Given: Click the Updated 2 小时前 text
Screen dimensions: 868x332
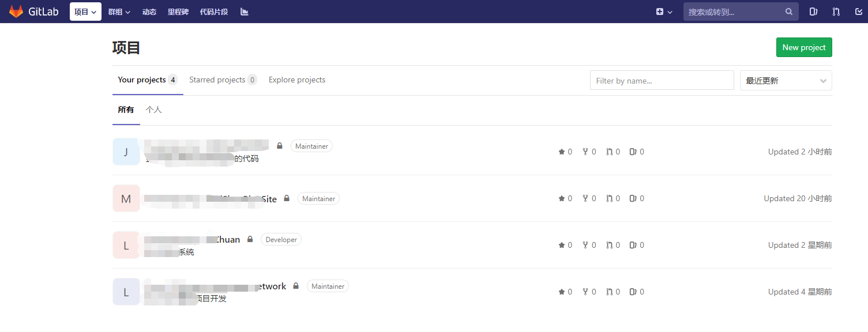Looking at the screenshot, I should [800, 152].
